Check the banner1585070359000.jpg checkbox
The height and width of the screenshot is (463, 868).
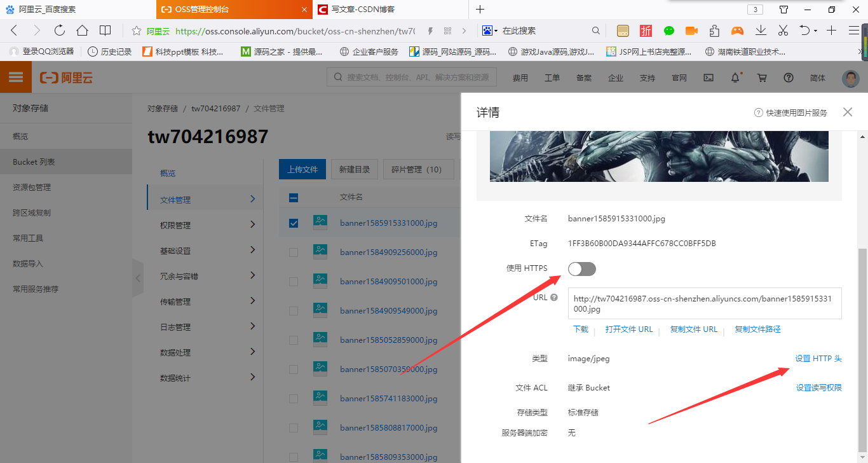click(294, 370)
